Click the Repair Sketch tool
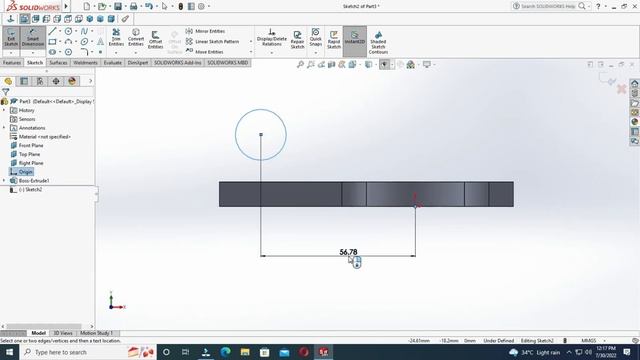Viewport: 640px width, 360px height. (297, 39)
